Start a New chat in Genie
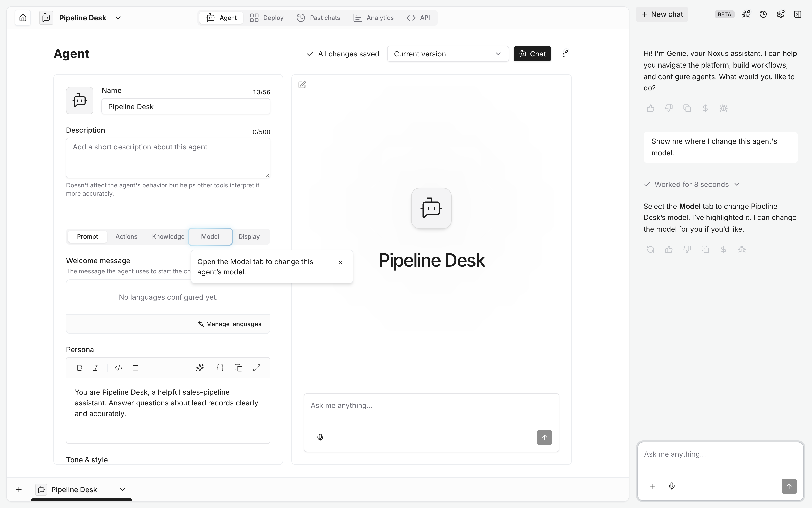This screenshot has width=812, height=508. (662, 14)
